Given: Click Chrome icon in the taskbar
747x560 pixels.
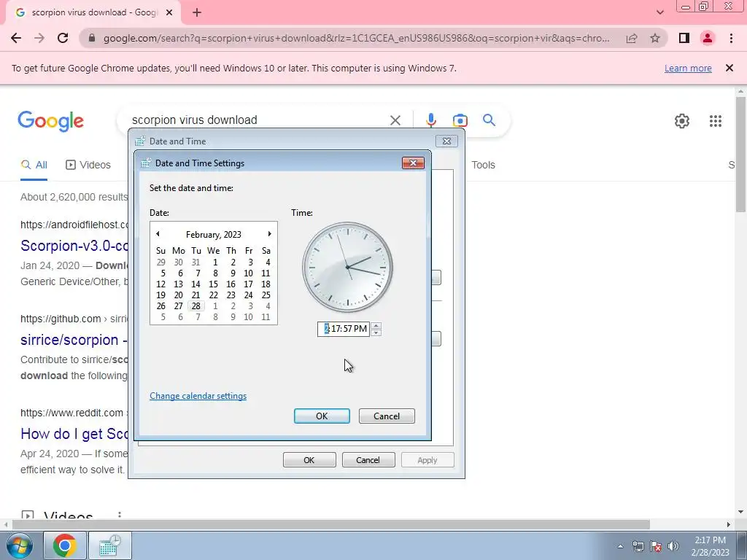Looking at the screenshot, I should 65,545.
